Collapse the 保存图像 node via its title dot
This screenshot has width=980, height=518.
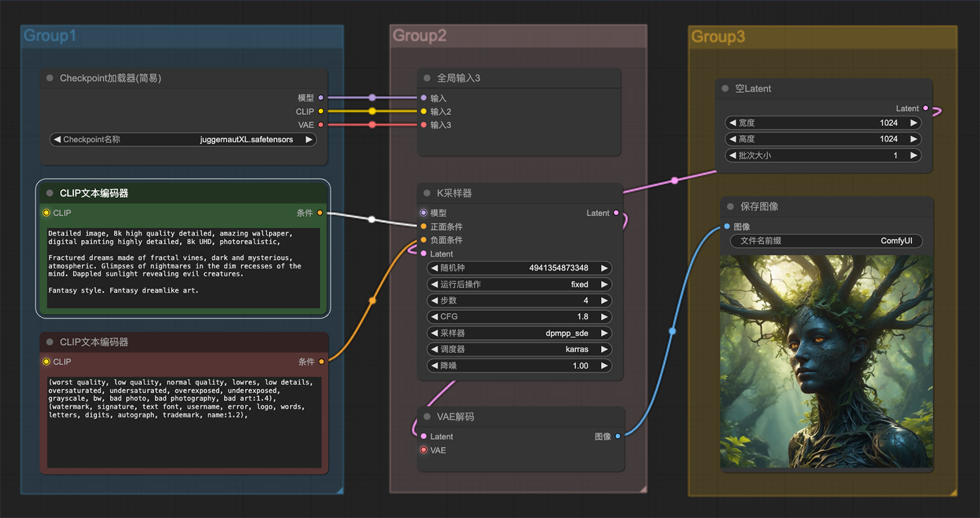point(730,206)
